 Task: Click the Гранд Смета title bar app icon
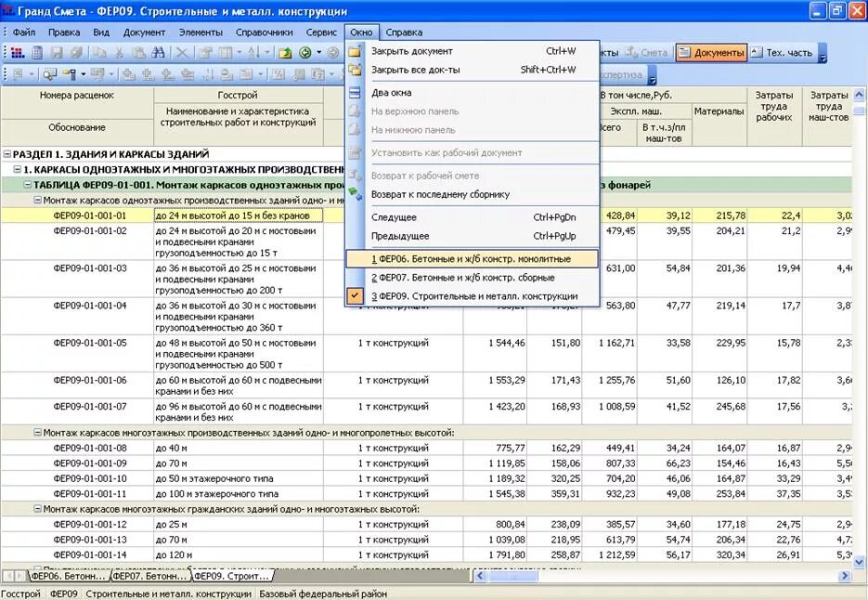8,10
